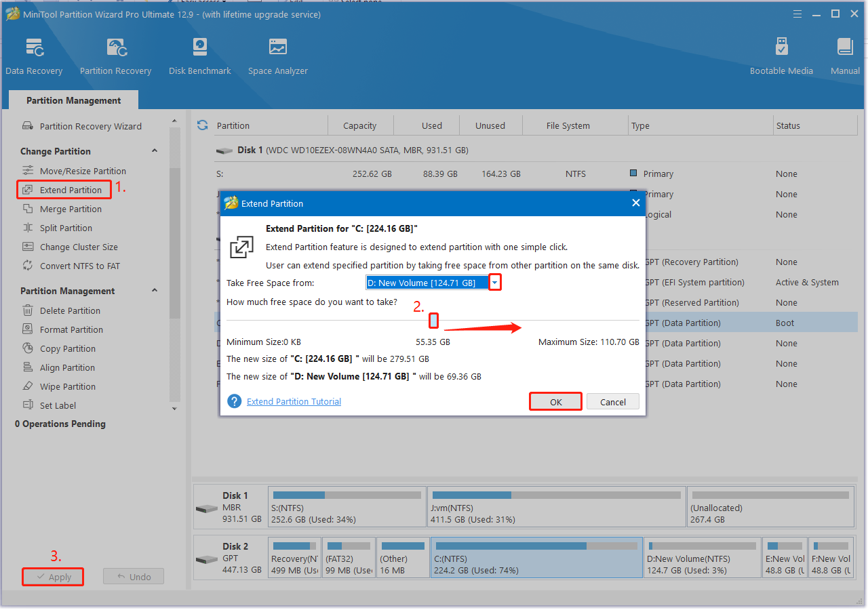Viewport: 868px width, 610px height.
Task: Open Change Cluster Size
Action: [70, 247]
